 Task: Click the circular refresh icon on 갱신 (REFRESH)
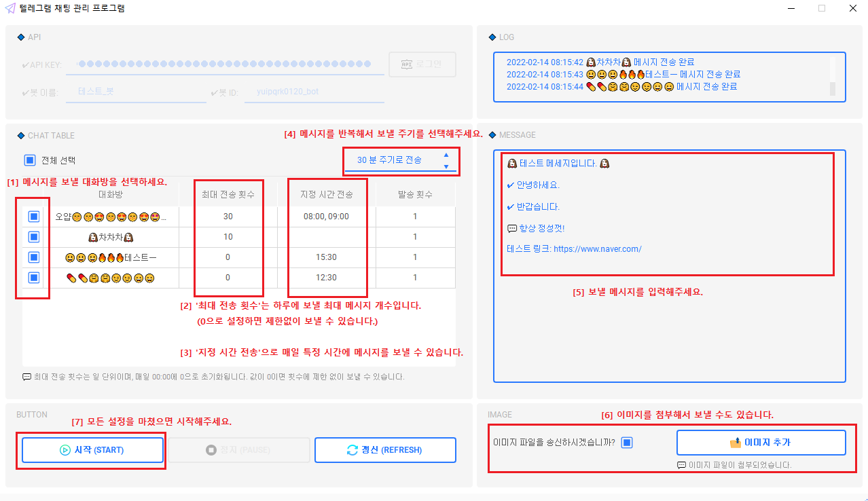pos(352,449)
